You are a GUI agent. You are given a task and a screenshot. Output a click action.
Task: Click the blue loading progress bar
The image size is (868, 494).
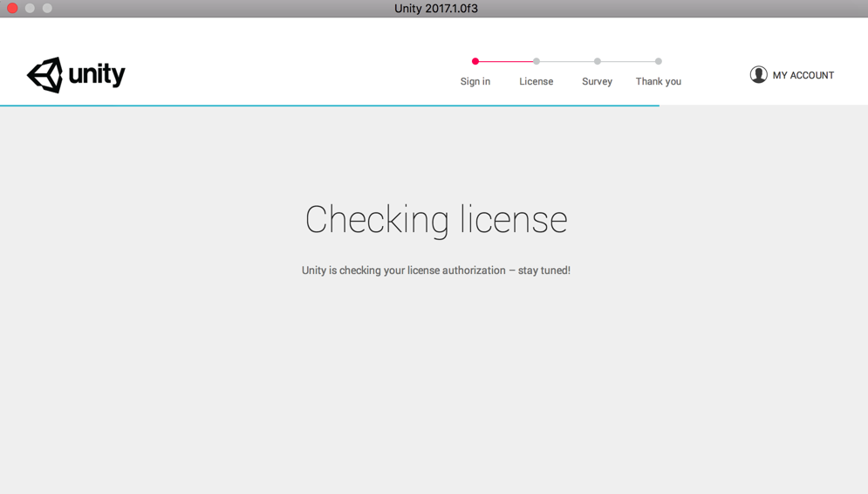(x=330, y=106)
